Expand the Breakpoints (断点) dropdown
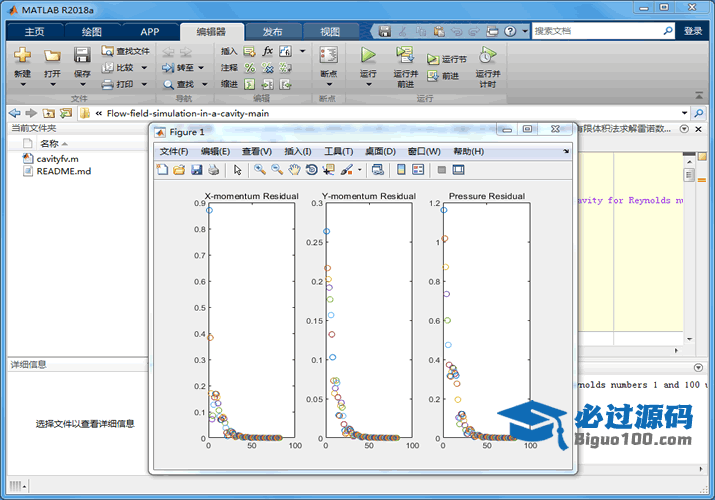The height and width of the screenshot is (500, 715). pos(329,85)
